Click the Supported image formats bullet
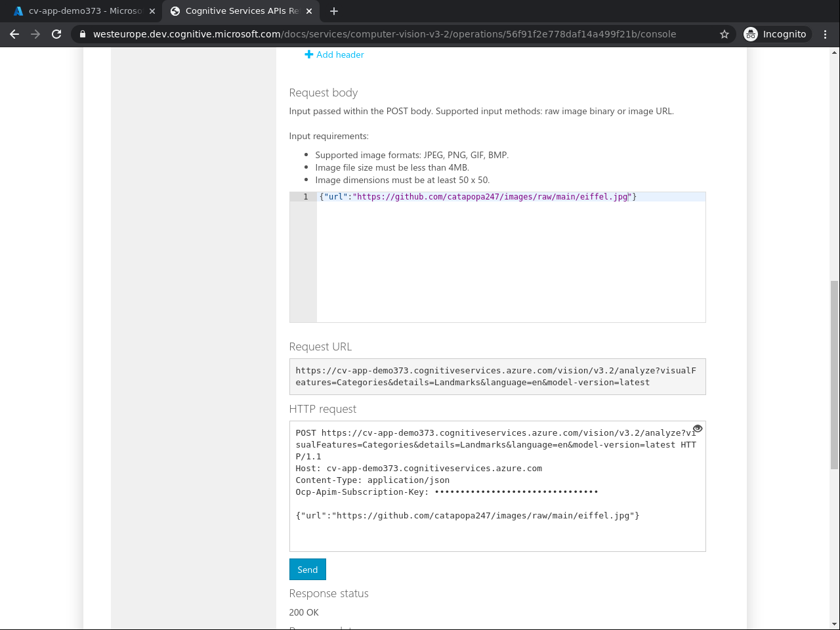Screen dimensions: 840x630 point(412,155)
